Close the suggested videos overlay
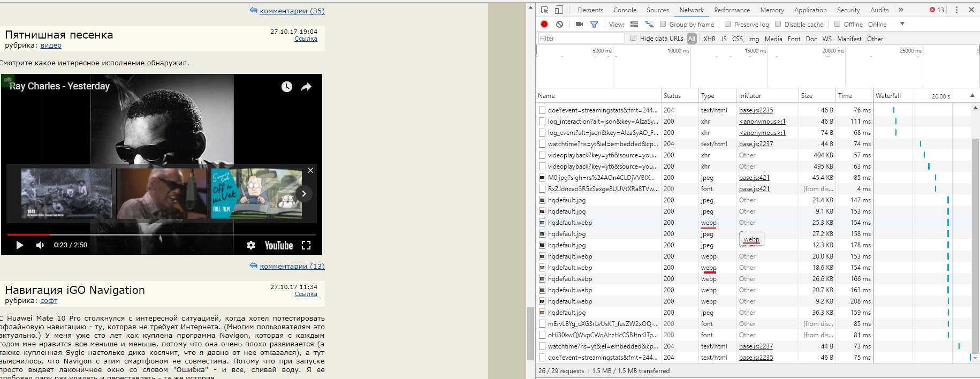 click(x=310, y=170)
